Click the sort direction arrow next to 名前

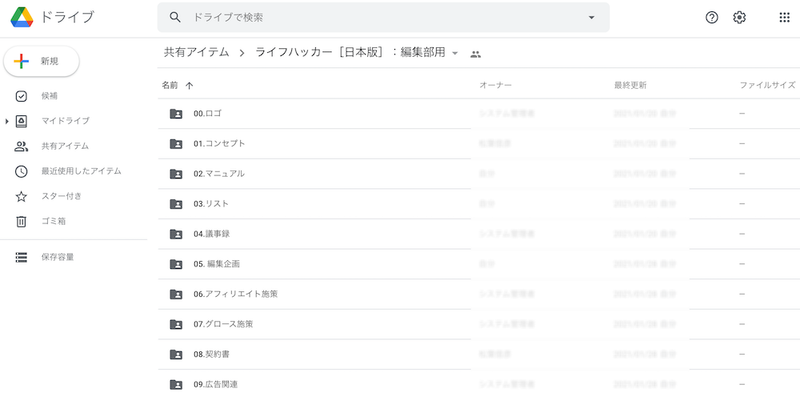tap(189, 86)
